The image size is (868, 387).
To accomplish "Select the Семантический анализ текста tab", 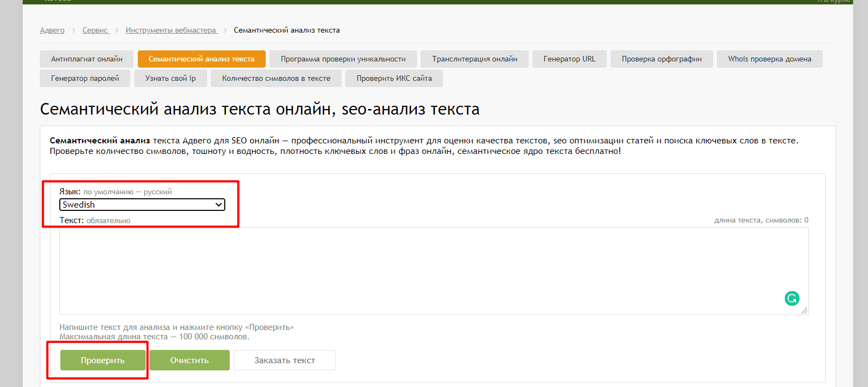I will click(201, 59).
